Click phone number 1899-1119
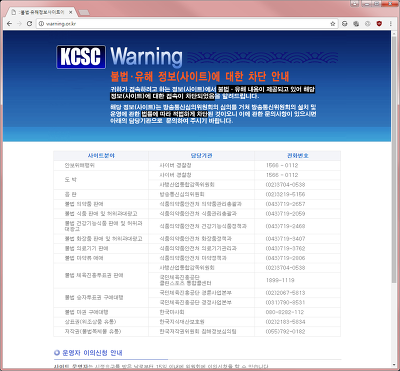This screenshot has width=400, height=371. [280, 280]
